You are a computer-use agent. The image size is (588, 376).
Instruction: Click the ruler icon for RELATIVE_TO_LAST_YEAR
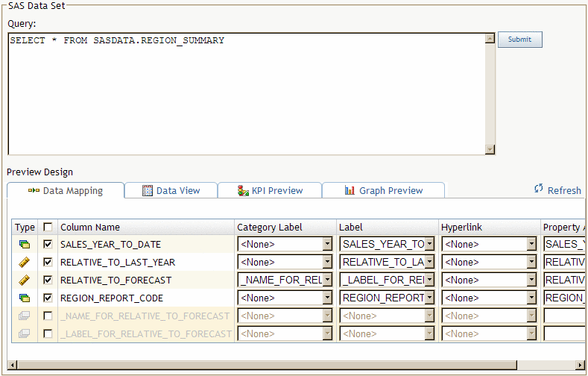tap(25, 262)
